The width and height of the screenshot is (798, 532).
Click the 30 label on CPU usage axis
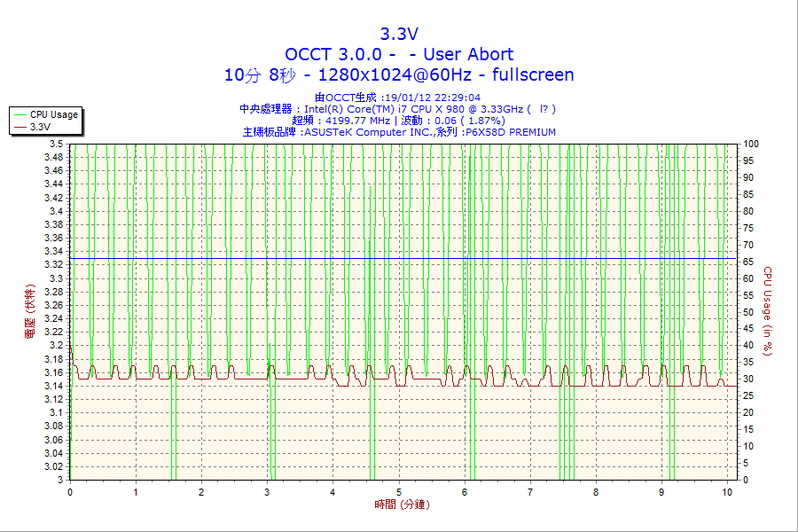pos(748,379)
